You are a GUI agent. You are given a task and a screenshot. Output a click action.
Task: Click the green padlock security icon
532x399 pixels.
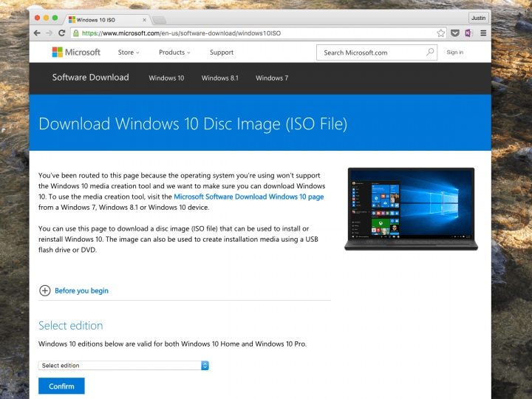tap(76, 33)
